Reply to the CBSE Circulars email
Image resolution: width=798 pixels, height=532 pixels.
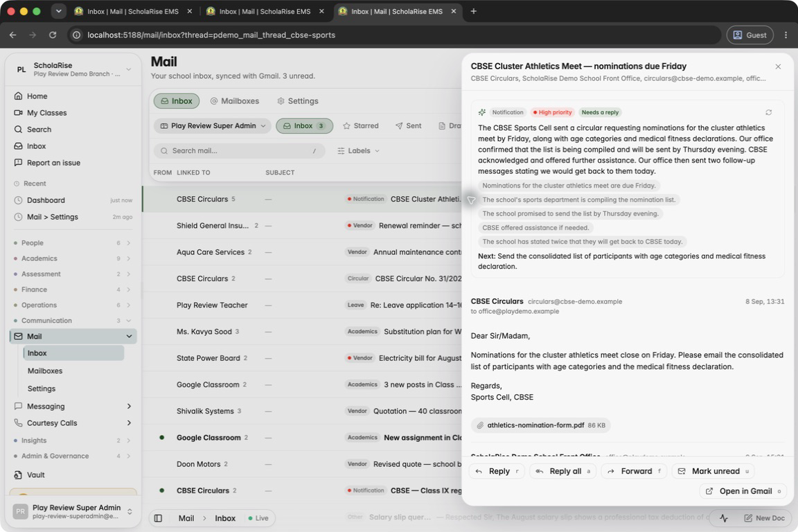(497, 472)
